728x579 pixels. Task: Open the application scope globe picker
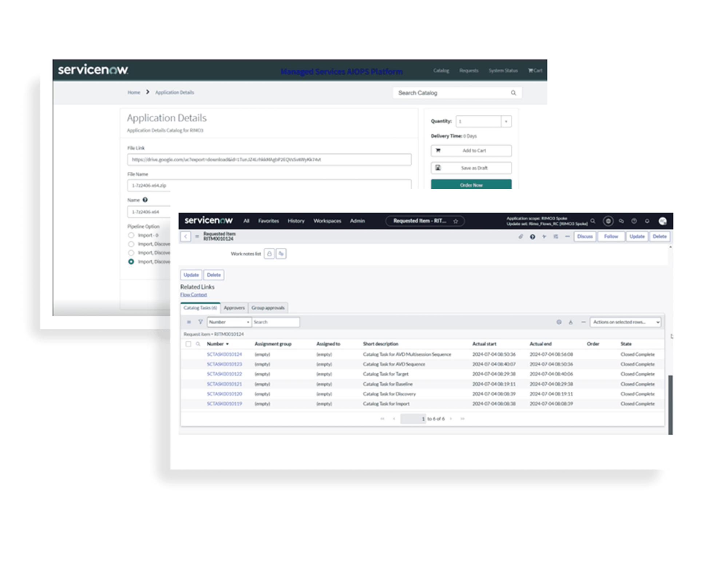[608, 221]
